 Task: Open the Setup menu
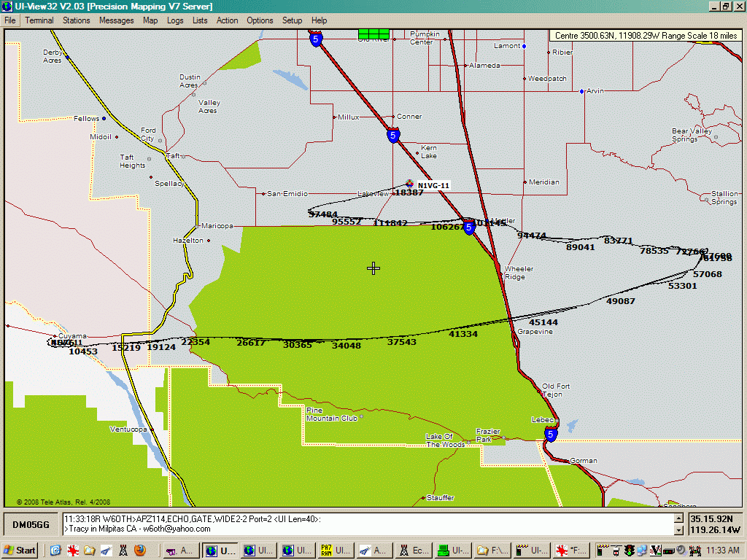point(292,20)
